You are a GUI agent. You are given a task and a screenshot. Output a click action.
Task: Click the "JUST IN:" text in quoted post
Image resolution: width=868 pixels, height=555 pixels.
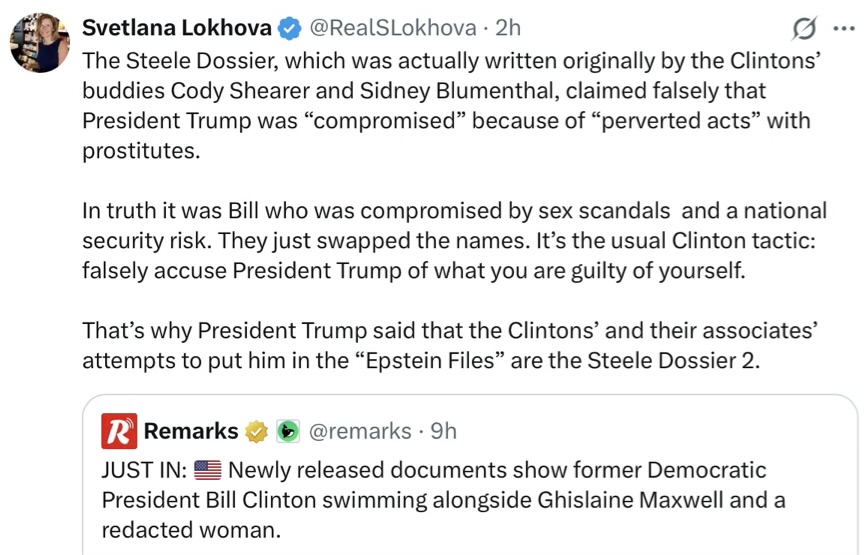144,470
